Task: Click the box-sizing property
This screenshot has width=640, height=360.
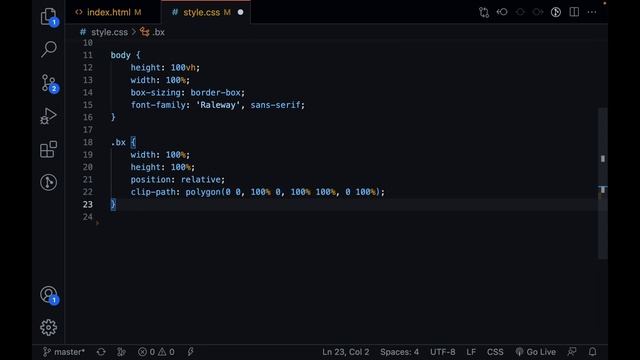Action: pos(156,93)
